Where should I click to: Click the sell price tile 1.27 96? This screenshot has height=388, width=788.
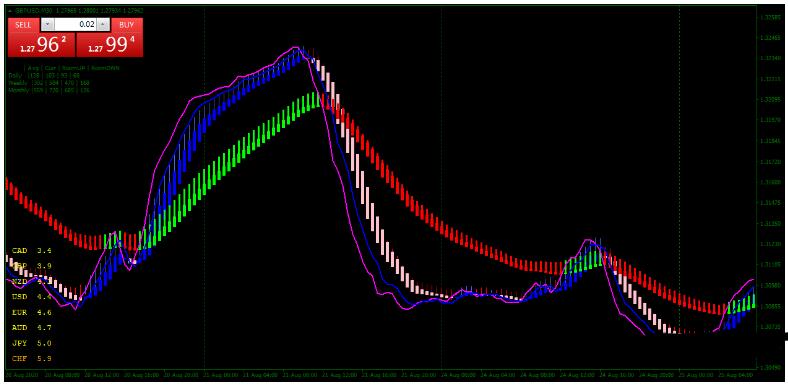(41, 45)
